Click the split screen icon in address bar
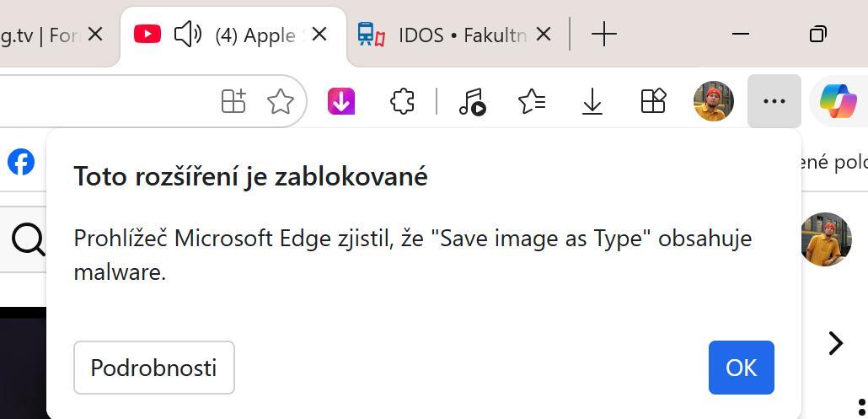The width and height of the screenshot is (868, 419). [233, 101]
